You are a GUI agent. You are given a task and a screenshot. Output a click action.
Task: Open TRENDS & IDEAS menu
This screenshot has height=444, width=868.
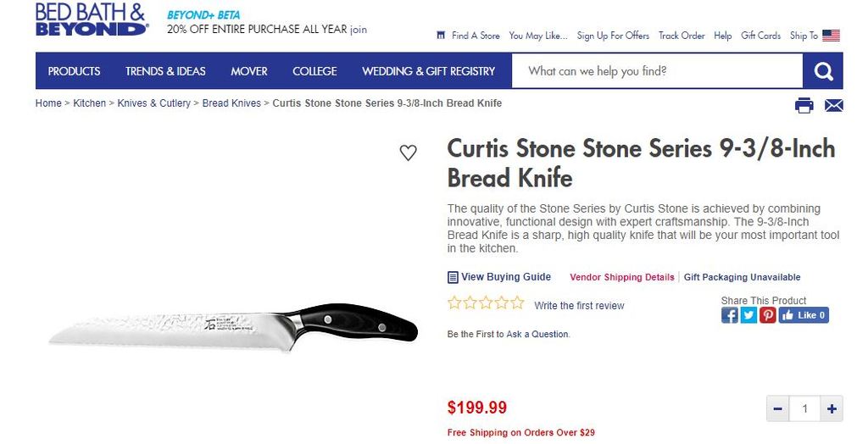pyautogui.click(x=165, y=71)
